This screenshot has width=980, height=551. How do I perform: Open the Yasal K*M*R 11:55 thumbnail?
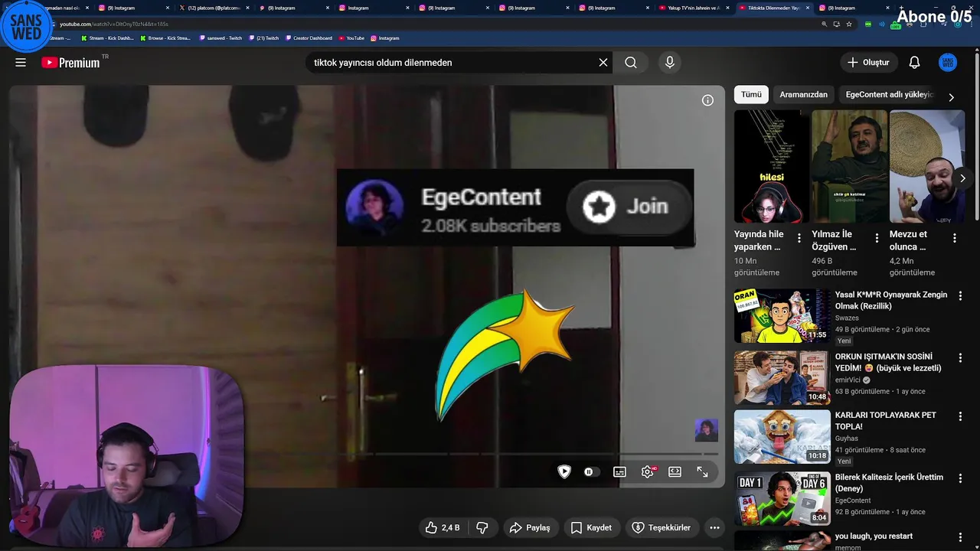(782, 315)
